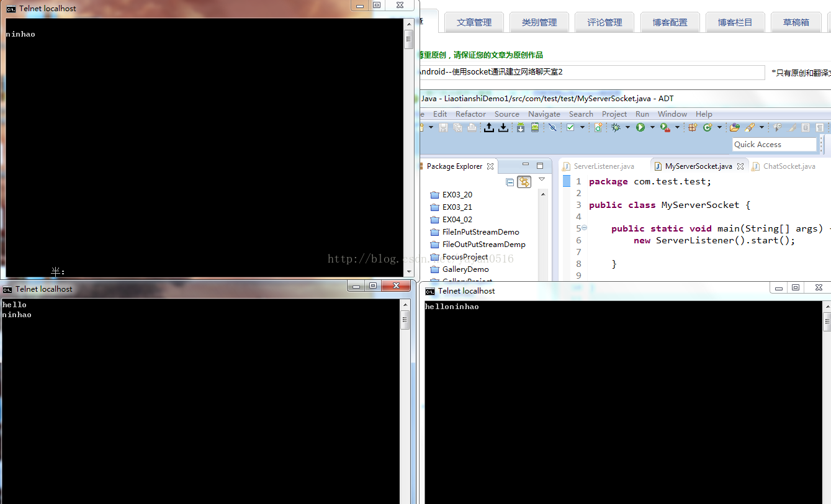Switch to ChatSocket.java editor tab
Image resolution: width=831 pixels, height=504 pixels.
tap(784, 166)
